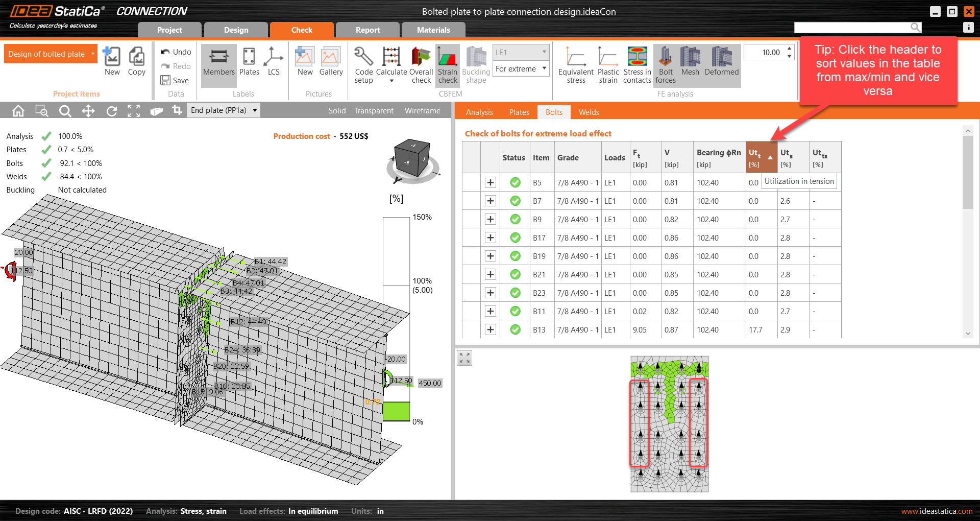This screenshot has width=980, height=521.
Task: Select the Members labels tool
Action: tap(218, 65)
